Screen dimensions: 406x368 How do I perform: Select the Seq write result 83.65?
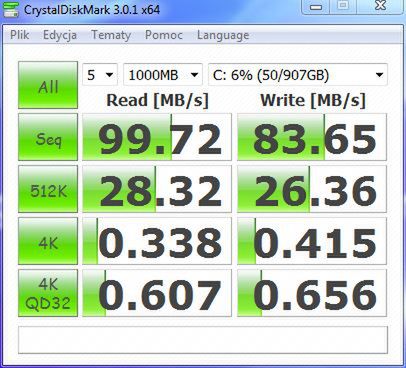point(312,137)
